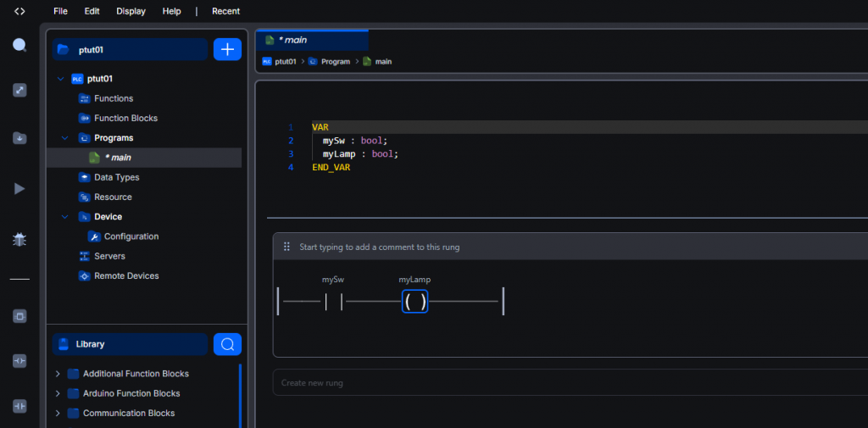Collapse the Device tree node
The width and height of the screenshot is (868, 428).
point(61,217)
